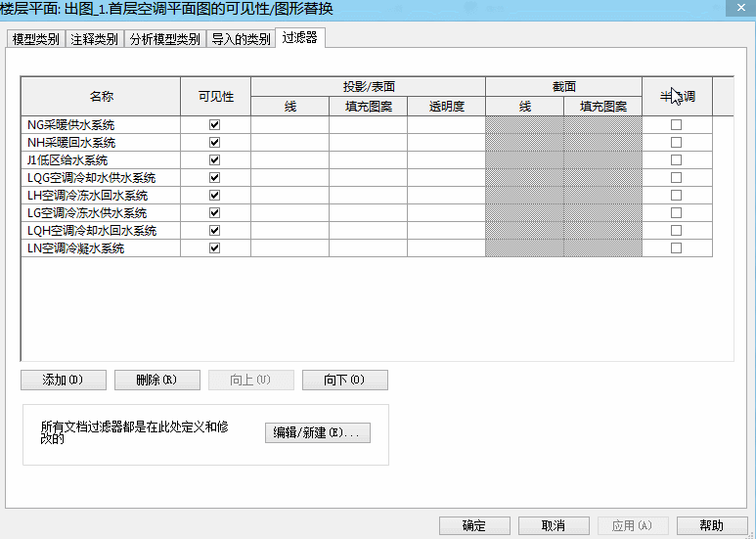Go to the 导入的类别 tab
756x539 pixels.
[x=241, y=39]
